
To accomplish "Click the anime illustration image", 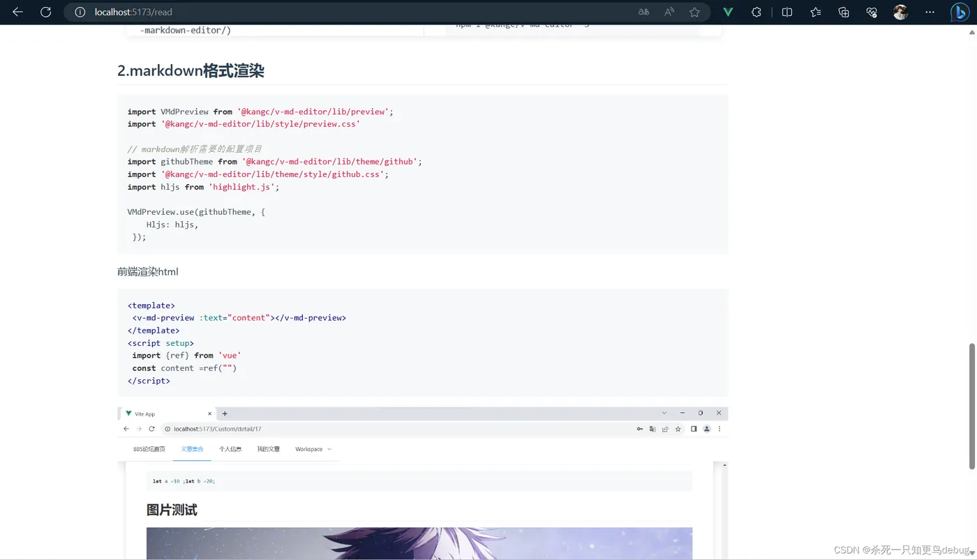I will pyautogui.click(x=419, y=543).
